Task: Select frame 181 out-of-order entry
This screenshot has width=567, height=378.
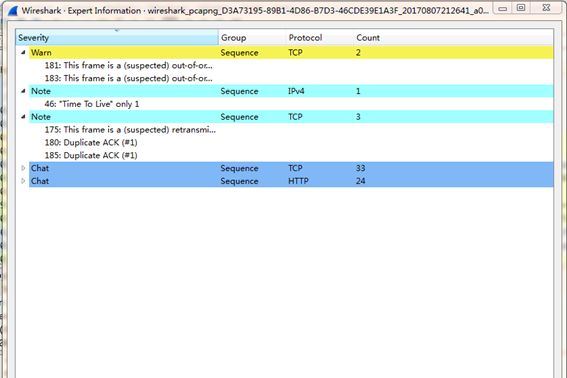Action: point(128,65)
